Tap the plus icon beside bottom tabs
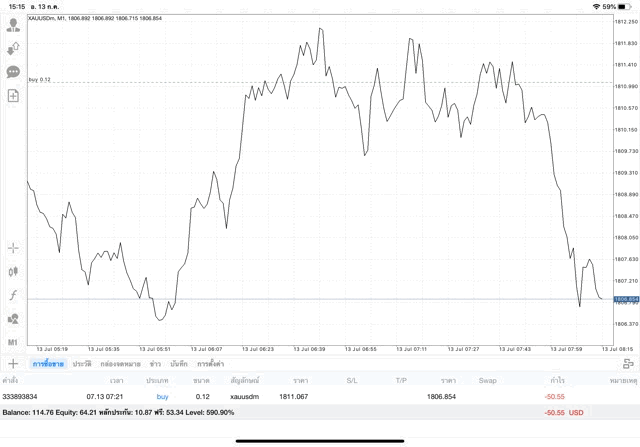This screenshot has height=447, width=640. 13,364
